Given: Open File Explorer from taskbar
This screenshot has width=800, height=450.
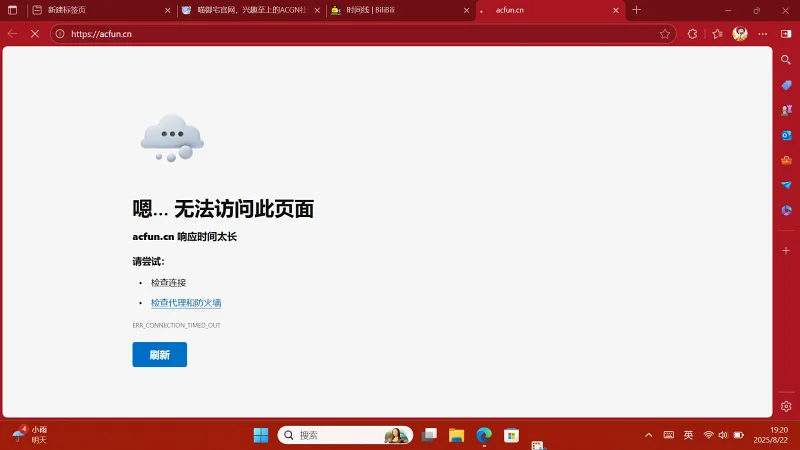Looking at the screenshot, I should coord(456,435).
